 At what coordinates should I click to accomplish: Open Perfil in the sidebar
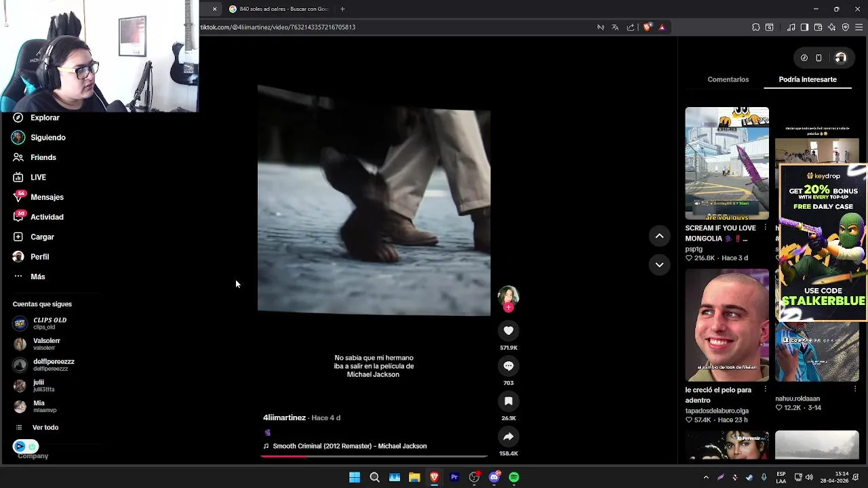click(x=31, y=257)
